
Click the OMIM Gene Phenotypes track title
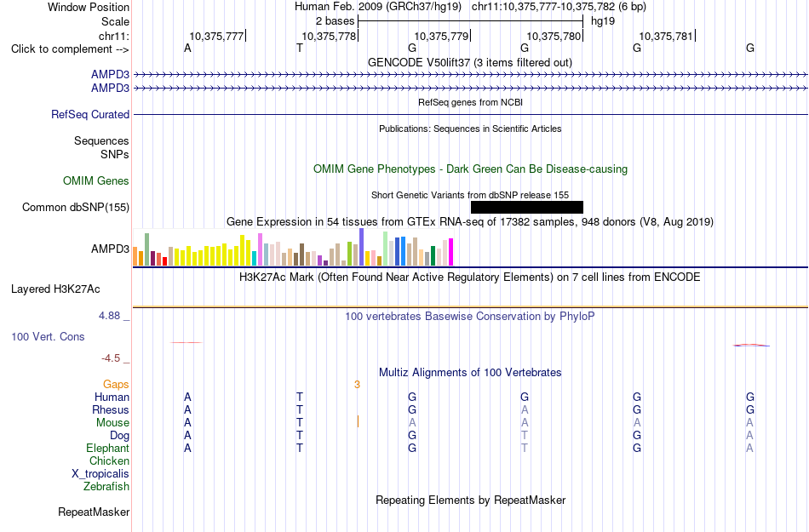point(470,169)
